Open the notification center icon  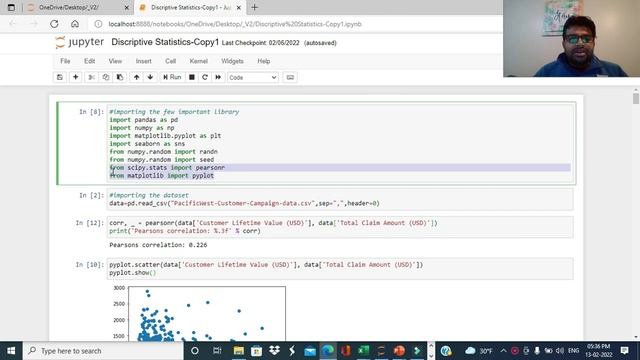[624, 351]
